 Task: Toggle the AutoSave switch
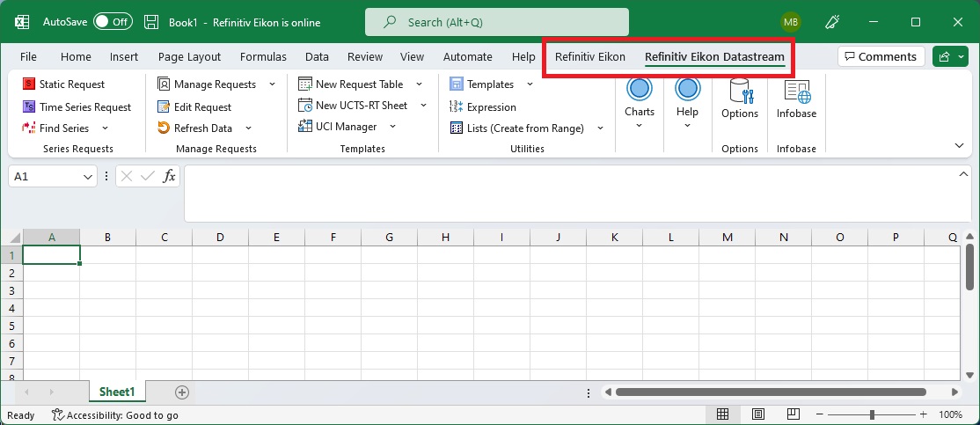pyautogui.click(x=113, y=23)
